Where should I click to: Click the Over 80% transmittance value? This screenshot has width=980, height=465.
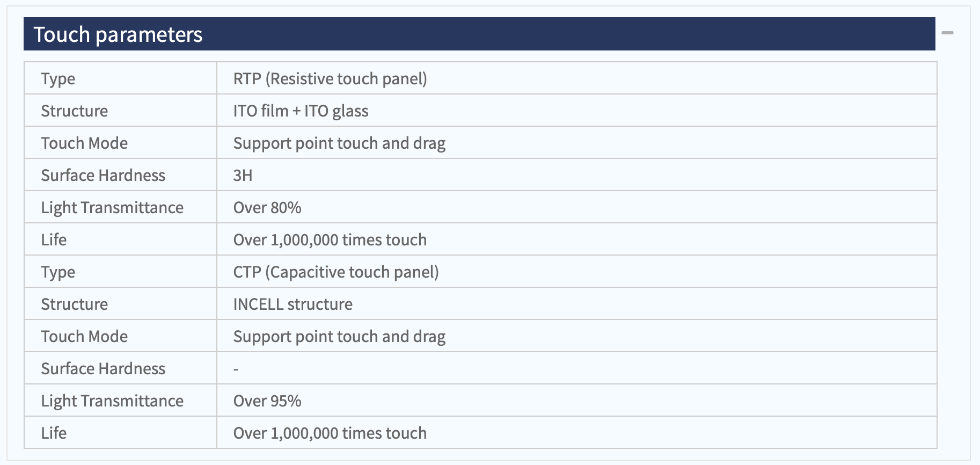click(x=267, y=208)
